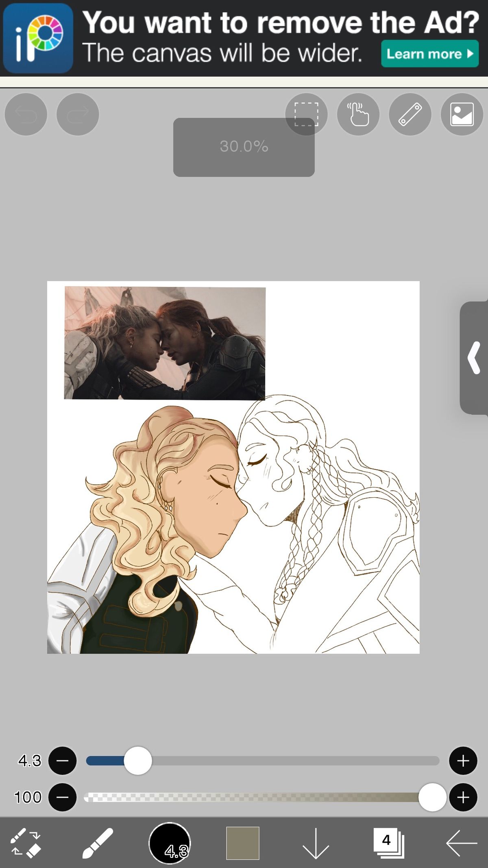Tap the reference photo on canvas
This screenshot has height=868, width=488.
(x=165, y=343)
